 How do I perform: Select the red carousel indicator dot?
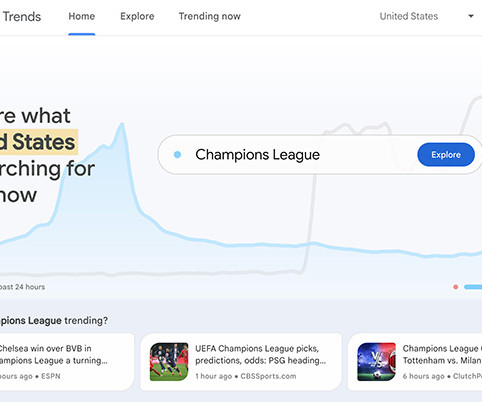pos(456,287)
